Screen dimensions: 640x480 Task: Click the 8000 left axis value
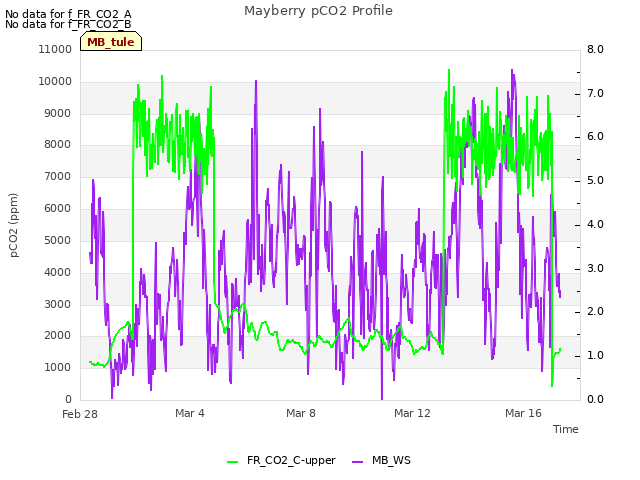[58, 144]
